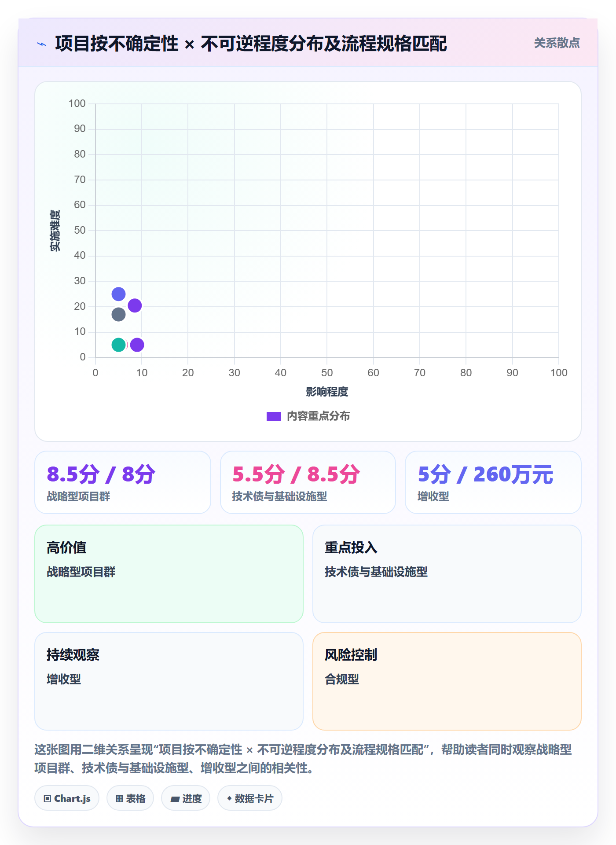The image size is (616, 845).
Task: Select the 高价值 quadrant card
Action: click(x=169, y=574)
